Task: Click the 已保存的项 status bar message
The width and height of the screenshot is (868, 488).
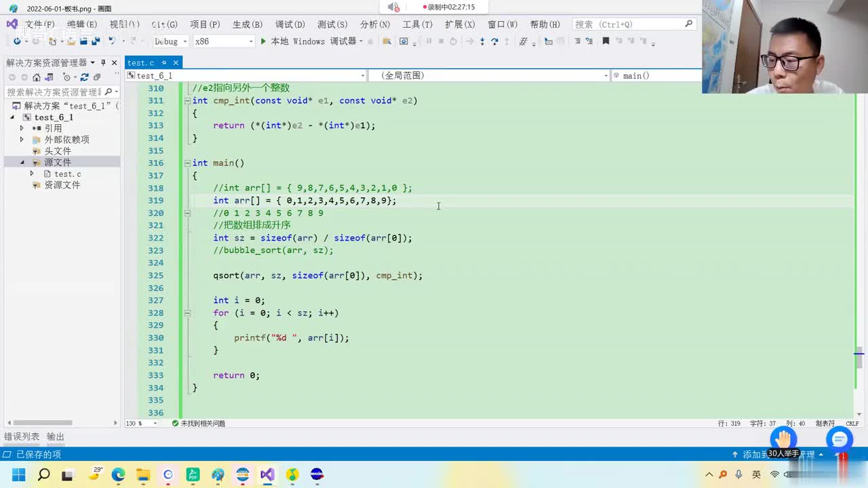Action: [39, 455]
